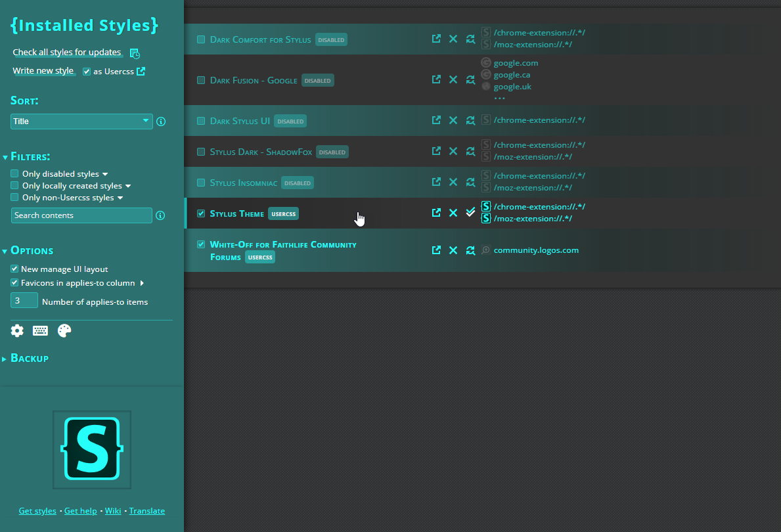The height and width of the screenshot is (532, 781).
Task: Click the external-link icon next to 'as Usercss'
Action: click(141, 71)
